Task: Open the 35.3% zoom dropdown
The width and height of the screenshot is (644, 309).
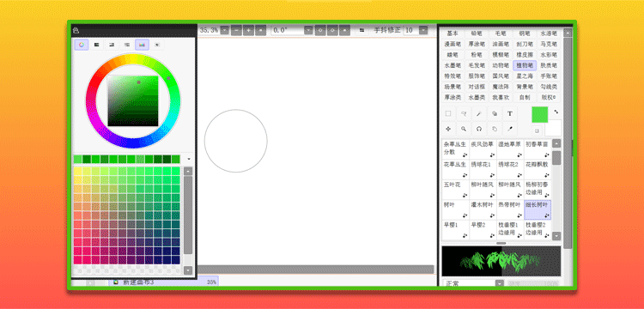Action: click(225, 30)
